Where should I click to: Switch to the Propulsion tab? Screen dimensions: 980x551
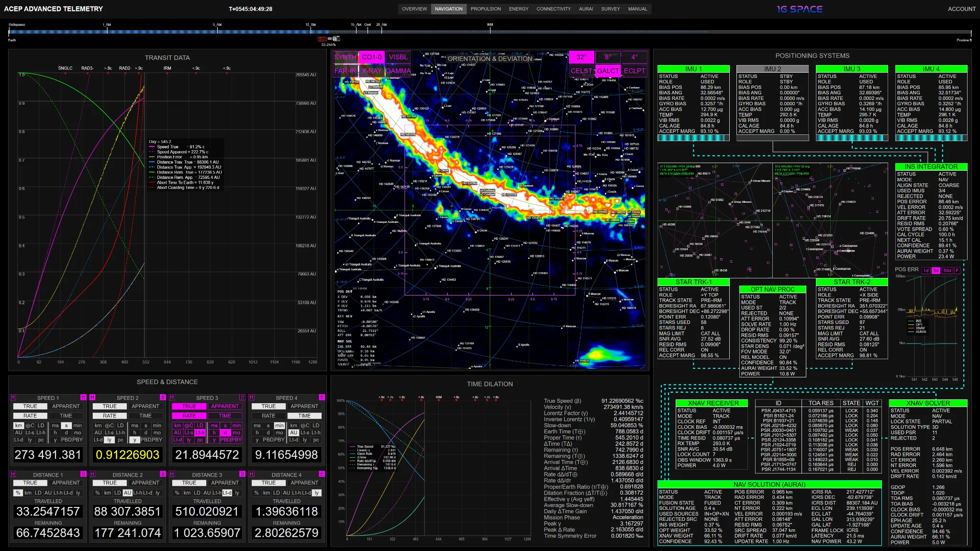pyautogui.click(x=486, y=9)
